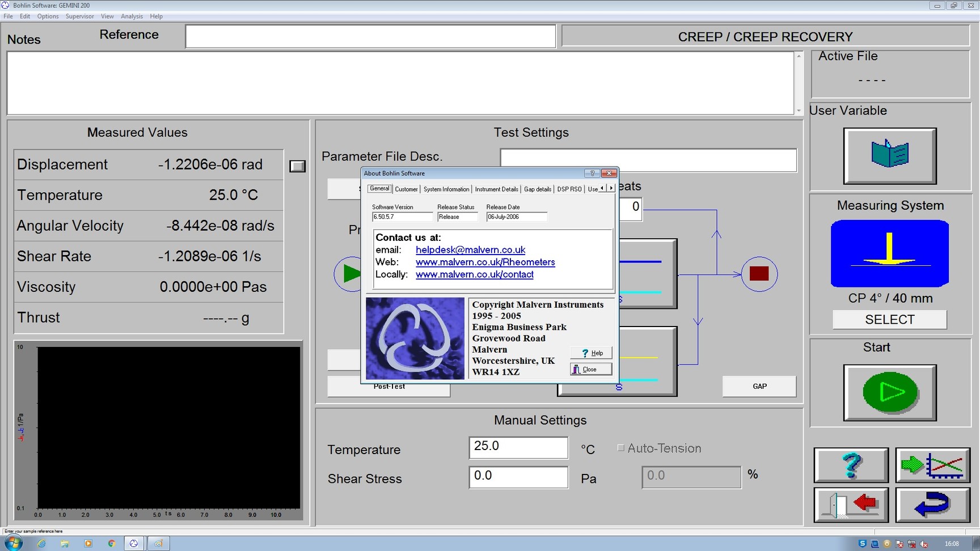980x551 pixels.
Task: Click the right scroll arrow on dialog tabs
Action: [x=611, y=188]
